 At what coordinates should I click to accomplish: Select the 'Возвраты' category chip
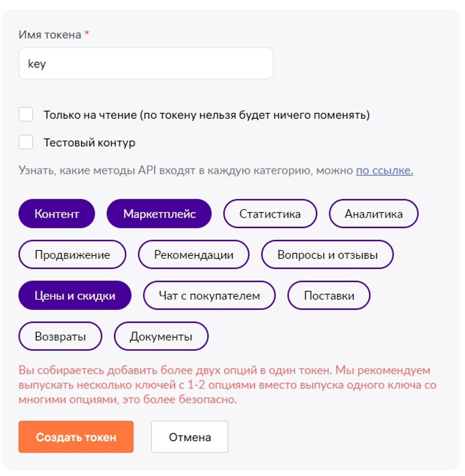click(x=60, y=336)
